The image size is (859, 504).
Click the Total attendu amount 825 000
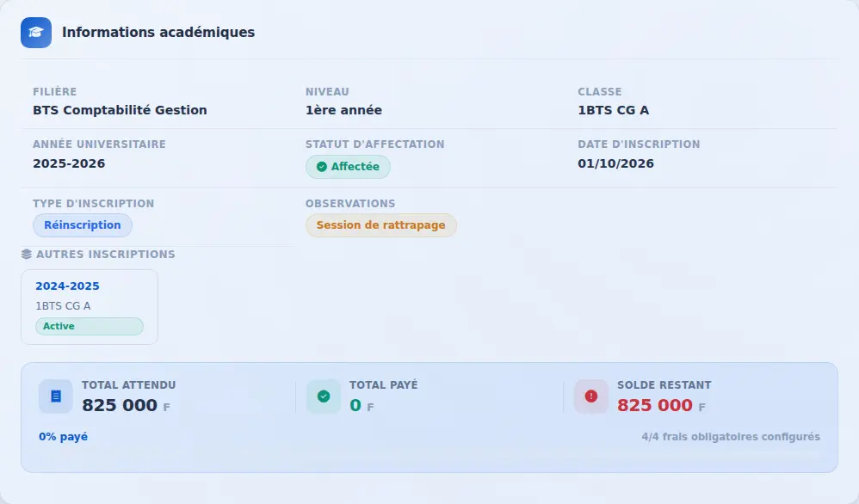(x=120, y=405)
